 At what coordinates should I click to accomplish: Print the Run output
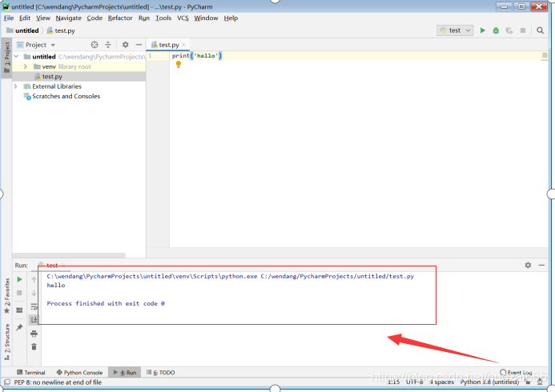(x=34, y=334)
